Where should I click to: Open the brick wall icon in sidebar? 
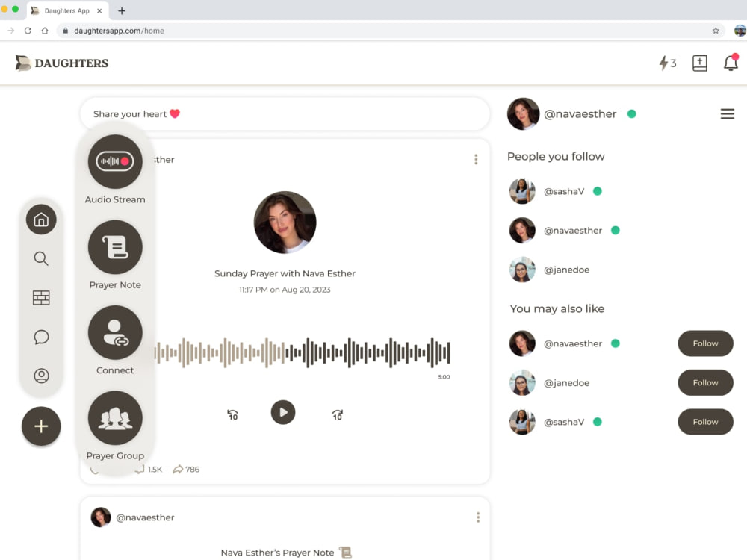[x=41, y=298]
